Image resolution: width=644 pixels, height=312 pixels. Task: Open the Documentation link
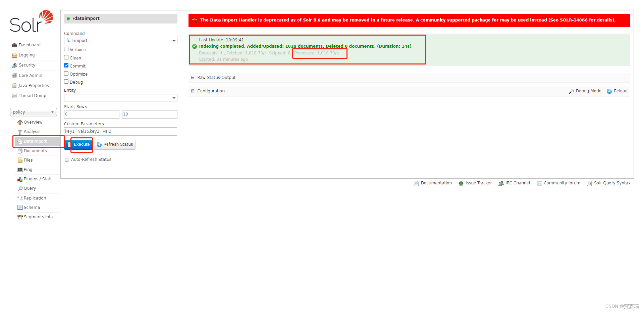(x=436, y=183)
